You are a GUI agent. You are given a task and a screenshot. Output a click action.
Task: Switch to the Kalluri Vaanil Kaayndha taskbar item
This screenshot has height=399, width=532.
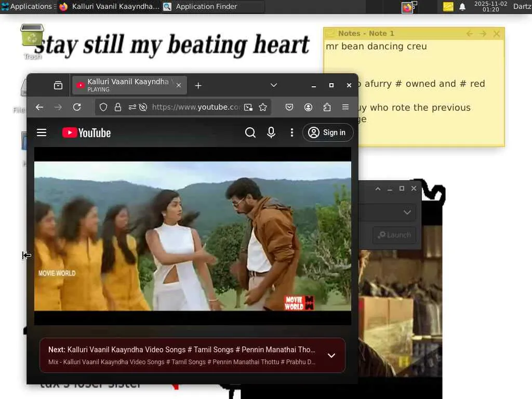(x=109, y=6)
